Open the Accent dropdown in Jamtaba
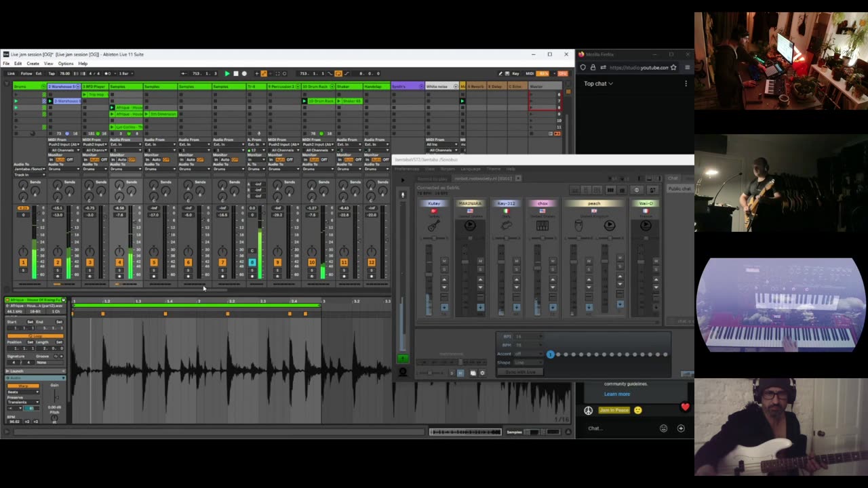Image resolution: width=868 pixels, height=488 pixels. pyautogui.click(x=528, y=354)
